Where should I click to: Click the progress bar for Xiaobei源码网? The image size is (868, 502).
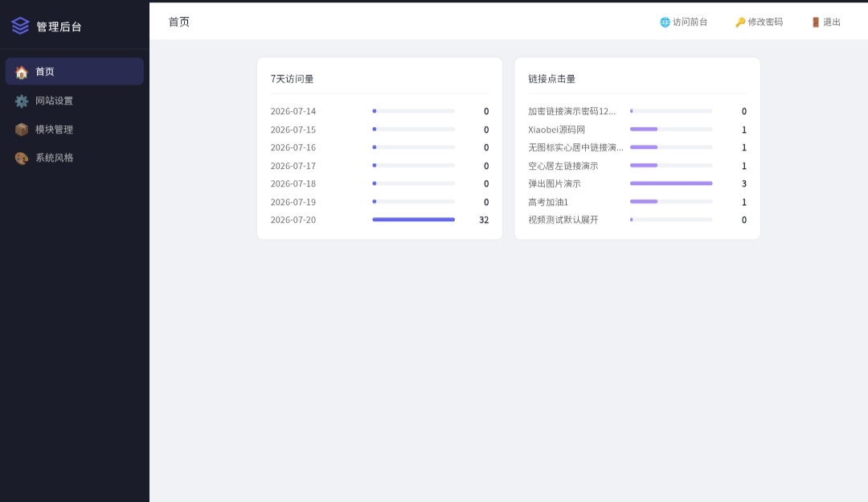click(671, 129)
